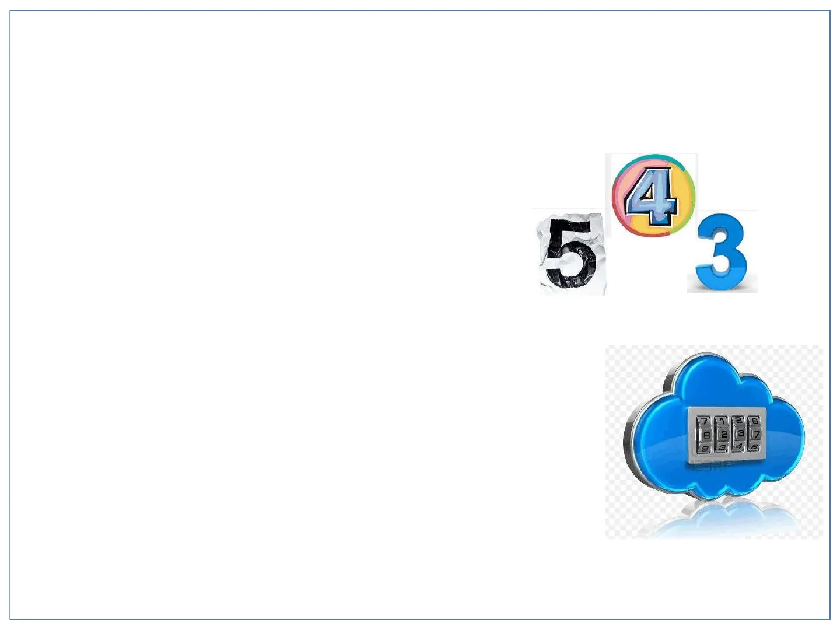Click the chrome edge on cloud's left side
This screenshot has width=840, height=630.
(x=629, y=443)
